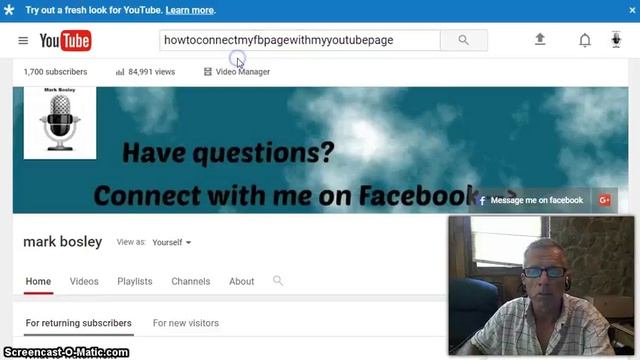Open the 1,700 subscribers list

coord(56,72)
